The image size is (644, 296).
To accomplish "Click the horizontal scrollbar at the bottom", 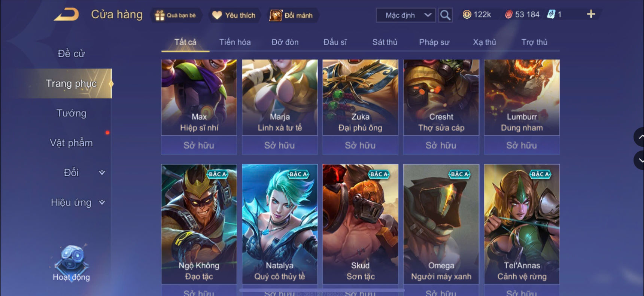I will [x=322, y=290].
